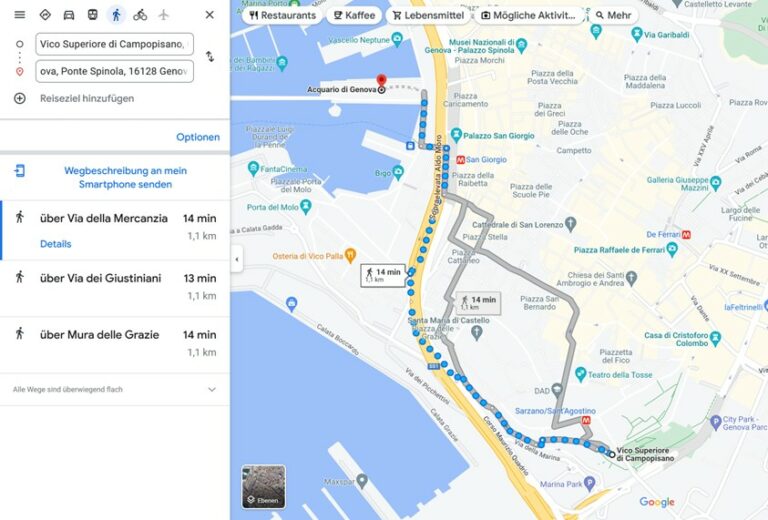This screenshot has height=520, width=768.
Task: Click the send-to-phone icon
Action: point(20,171)
